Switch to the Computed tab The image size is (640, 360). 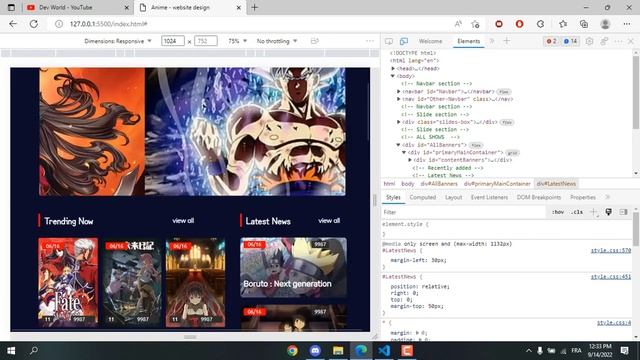[x=422, y=198]
